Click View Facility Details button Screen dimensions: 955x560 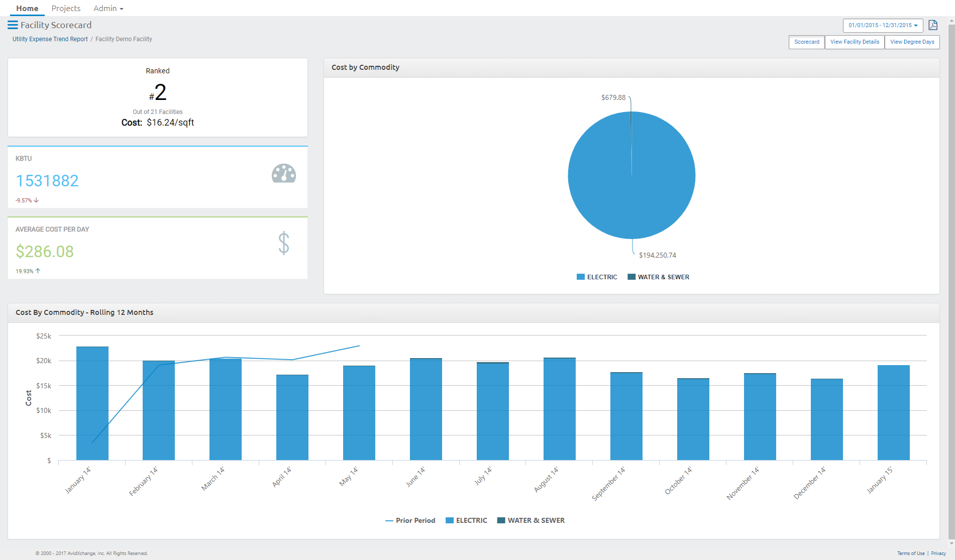click(855, 42)
